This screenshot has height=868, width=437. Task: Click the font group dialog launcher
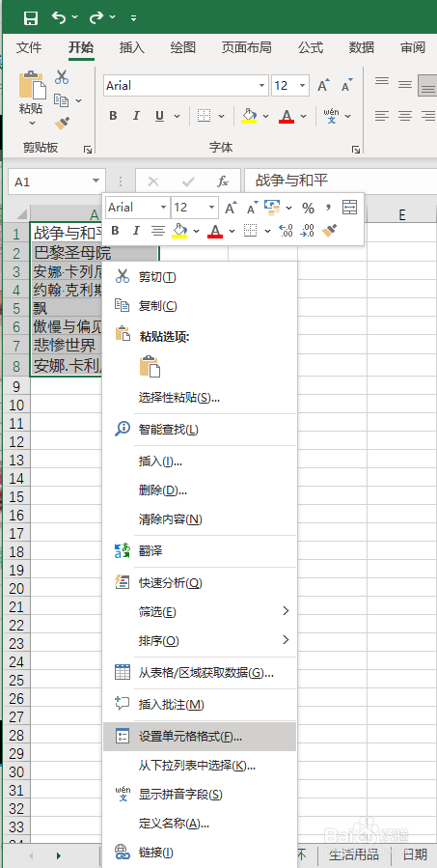click(x=356, y=150)
